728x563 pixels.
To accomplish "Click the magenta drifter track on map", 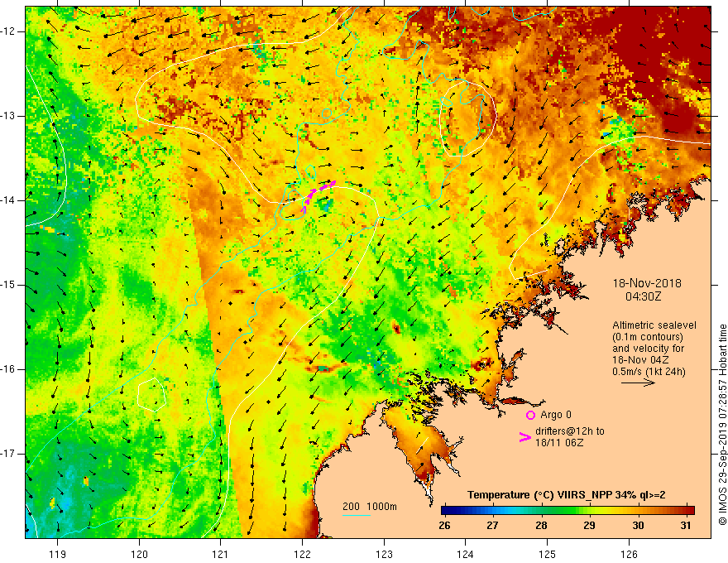I will tap(318, 195).
